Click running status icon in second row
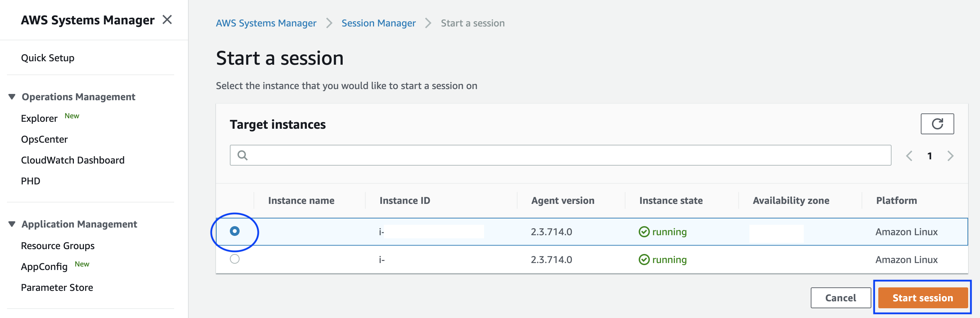This screenshot has height=318, width=980. click(x=644, y=260)
